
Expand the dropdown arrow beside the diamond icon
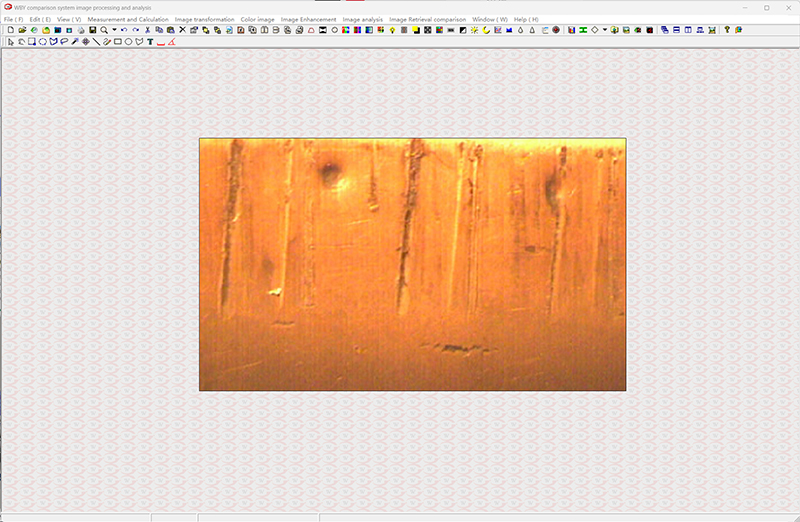[605, 30]
